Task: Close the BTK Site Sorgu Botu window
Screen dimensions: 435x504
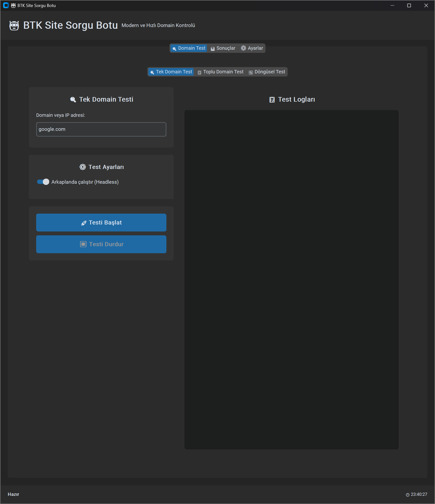Action: pyautogui.click(x=426, y=5)
